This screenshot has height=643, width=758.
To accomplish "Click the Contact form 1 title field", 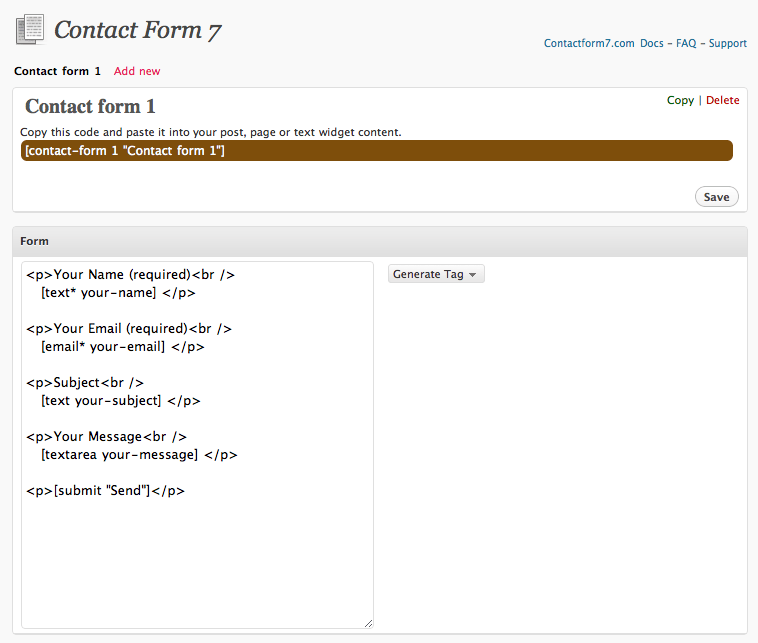I will (x=90, y=106).
